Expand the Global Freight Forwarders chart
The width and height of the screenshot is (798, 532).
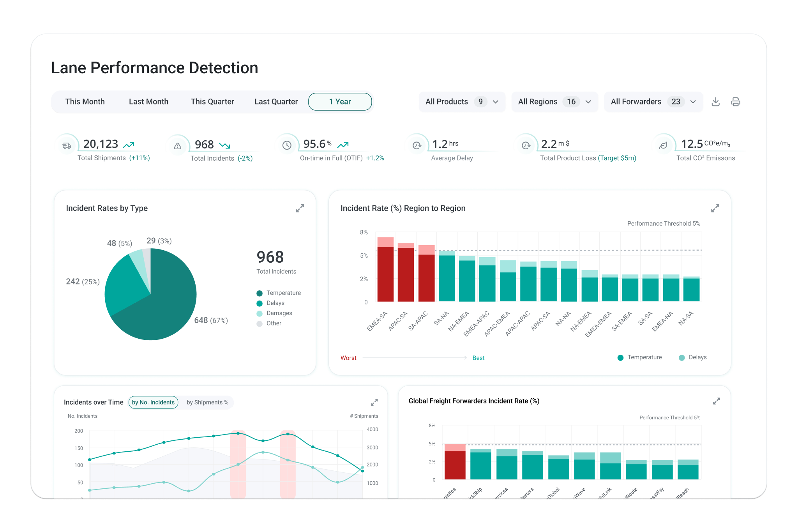click(716, 401)
